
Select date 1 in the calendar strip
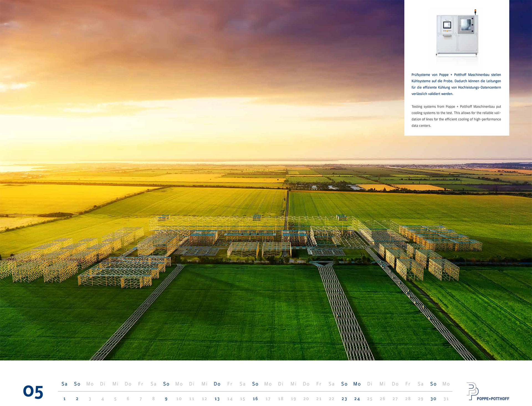65,399
